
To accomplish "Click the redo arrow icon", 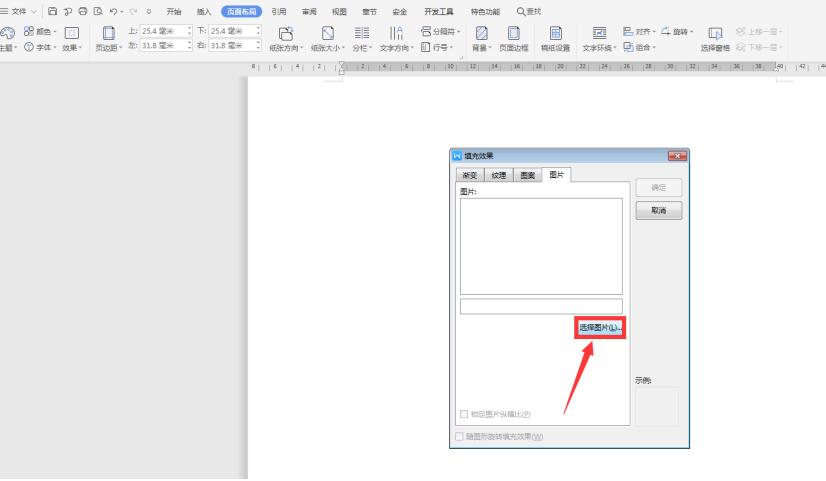I will [x=133, y=11].
